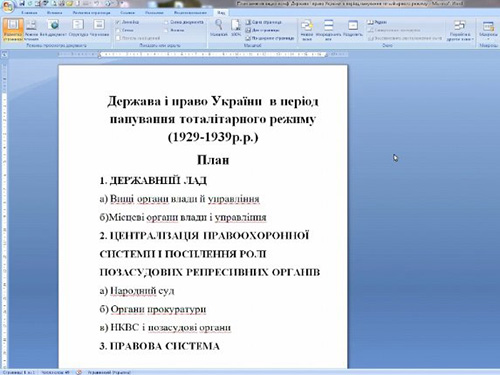Set zoom to 100% with page icon

click(x=236, y=28)
